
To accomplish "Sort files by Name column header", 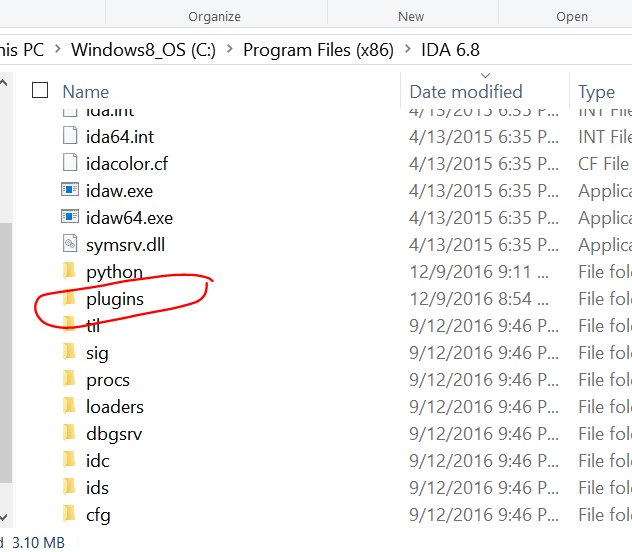I will pos(85,92).
